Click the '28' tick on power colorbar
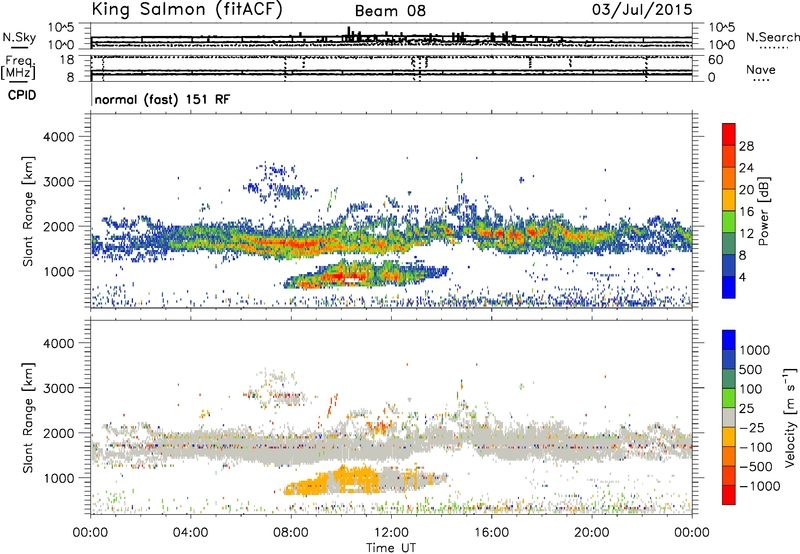 tap(746, 146)
